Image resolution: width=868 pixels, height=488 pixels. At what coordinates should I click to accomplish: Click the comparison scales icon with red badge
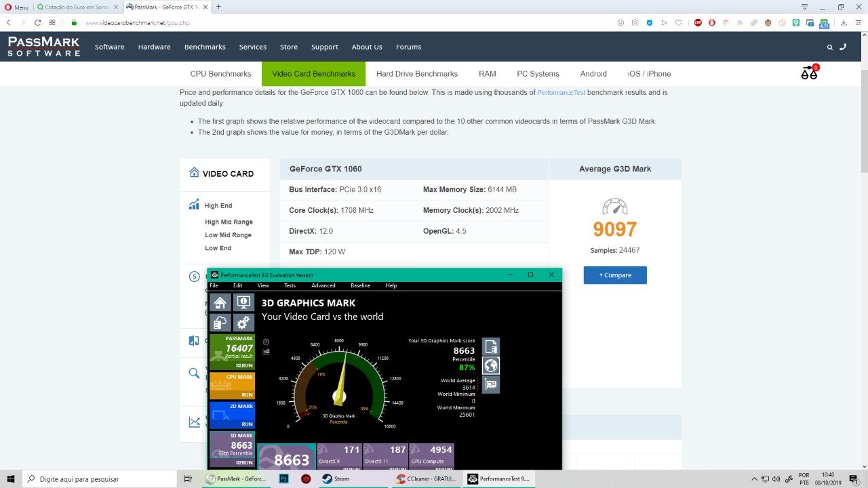tap(810, 73)
